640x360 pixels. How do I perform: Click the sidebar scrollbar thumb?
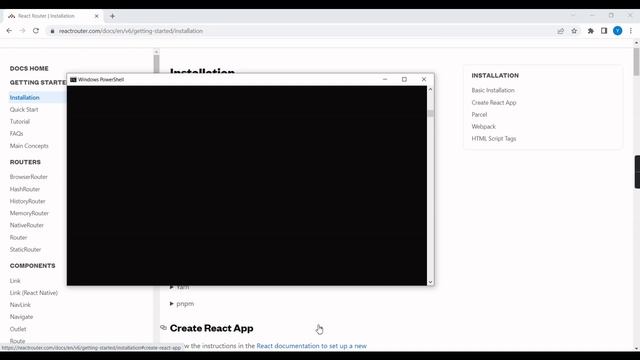coord(156,64)
